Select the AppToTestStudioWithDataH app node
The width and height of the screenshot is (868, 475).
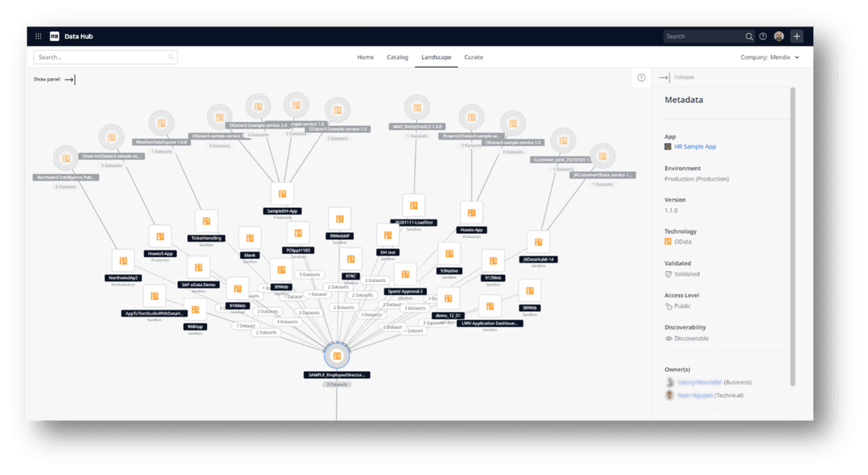click(154, 297)
